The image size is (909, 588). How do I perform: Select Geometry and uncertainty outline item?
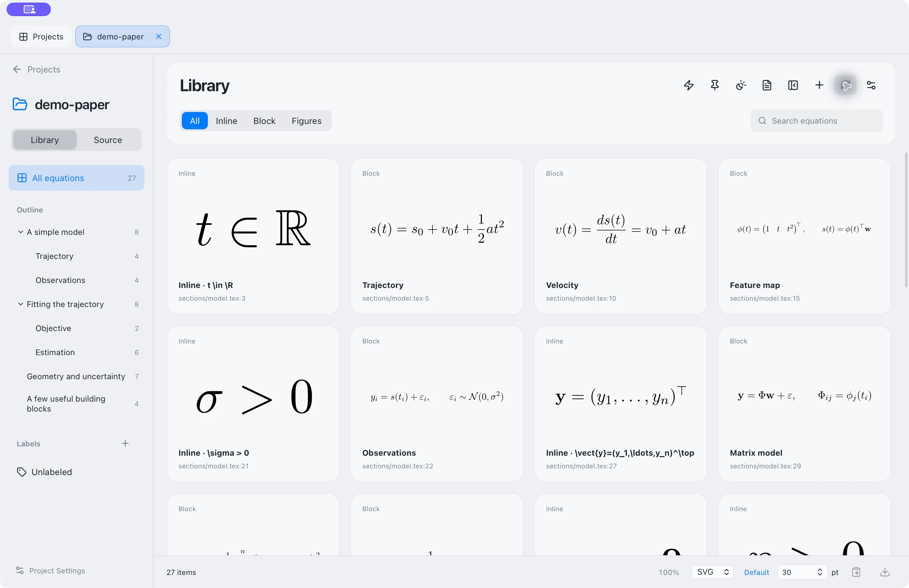(x=77, y=376)
